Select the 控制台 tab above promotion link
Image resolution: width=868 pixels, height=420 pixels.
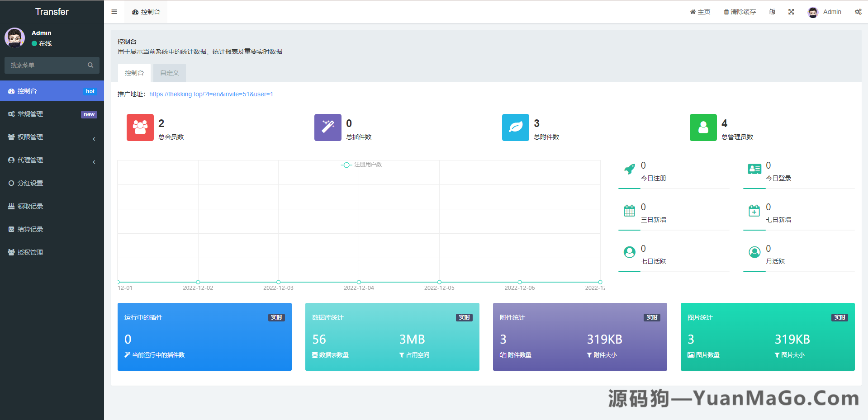[x=134, y=73]
